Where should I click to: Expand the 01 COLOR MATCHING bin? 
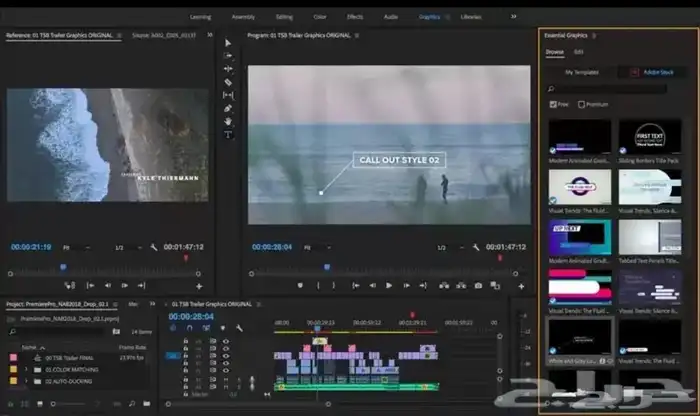[26, 370]
